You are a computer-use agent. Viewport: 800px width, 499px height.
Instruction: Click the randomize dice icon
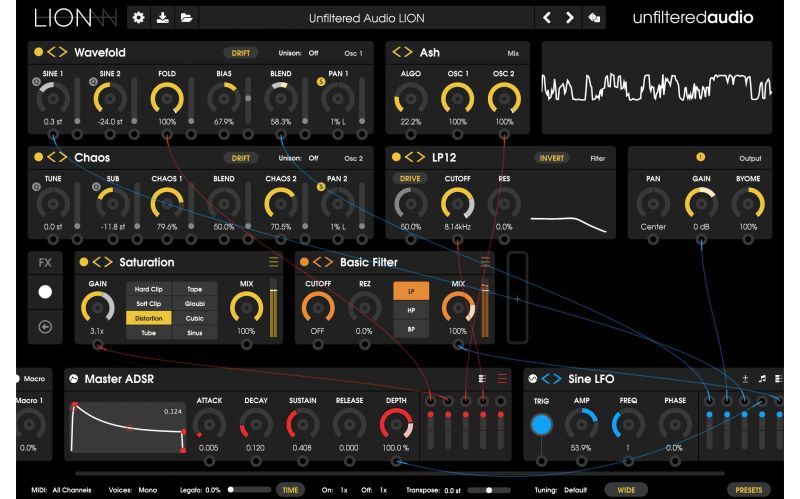coord(594,18)
